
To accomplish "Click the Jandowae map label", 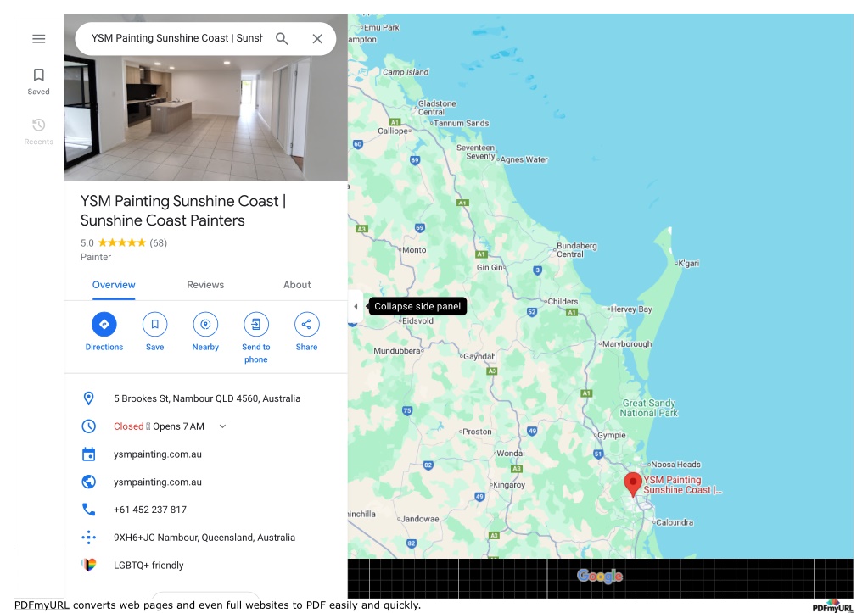I will click(420, 519).
